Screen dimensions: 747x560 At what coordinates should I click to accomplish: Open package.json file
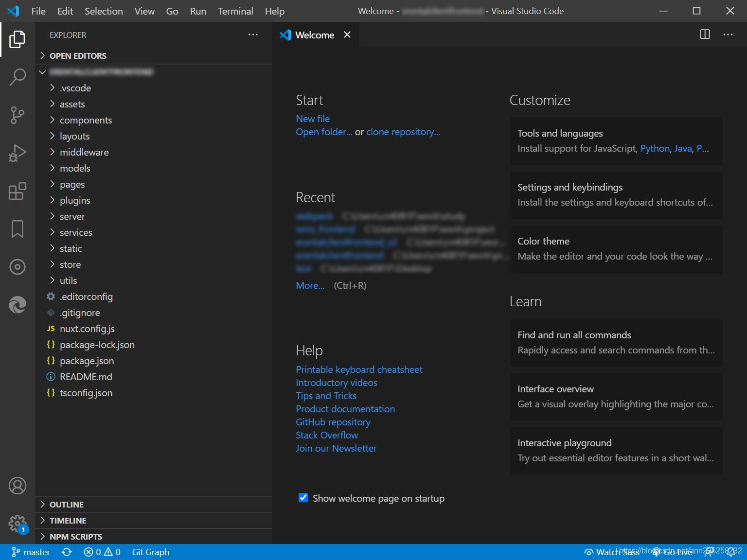tap(154, 361)
